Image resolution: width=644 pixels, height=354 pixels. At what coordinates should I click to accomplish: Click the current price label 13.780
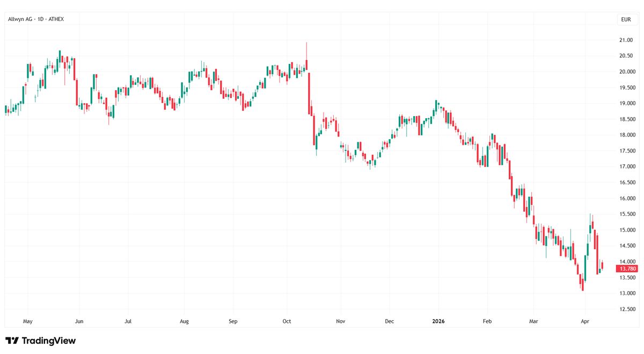click(627, 268)
